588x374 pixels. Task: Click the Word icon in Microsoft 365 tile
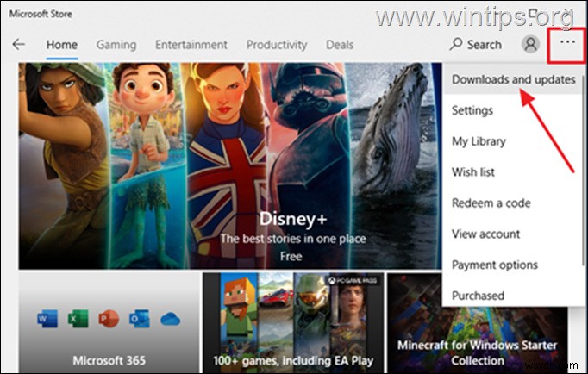(x=45, y=319)
